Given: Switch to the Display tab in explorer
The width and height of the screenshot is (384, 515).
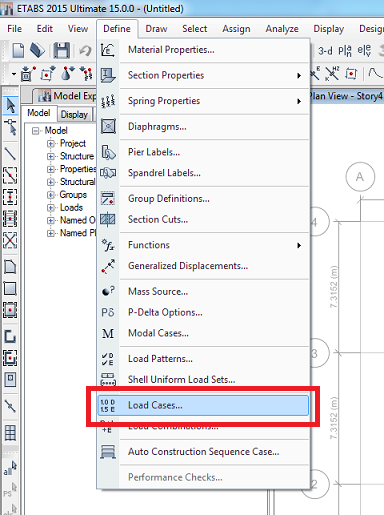Looking at the screenshot, I should (74, 114).
